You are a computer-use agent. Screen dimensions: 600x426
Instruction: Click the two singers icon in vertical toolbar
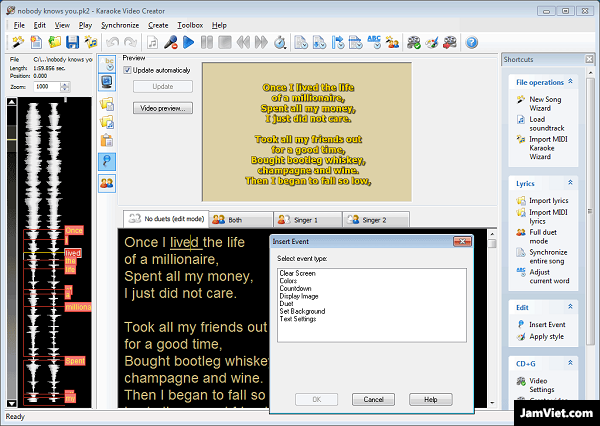click(107, 183)
